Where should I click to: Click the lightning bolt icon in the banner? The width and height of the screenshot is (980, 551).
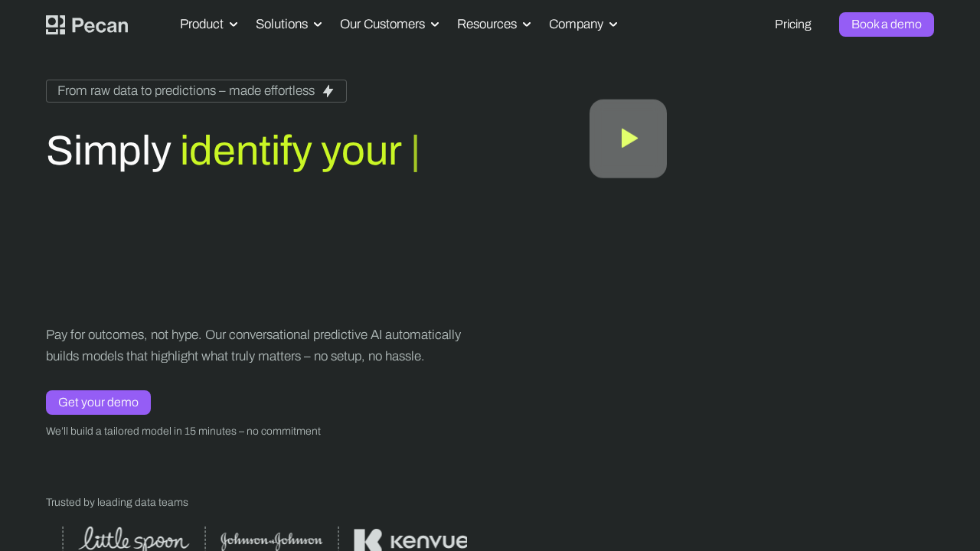(x=328, y=90)
